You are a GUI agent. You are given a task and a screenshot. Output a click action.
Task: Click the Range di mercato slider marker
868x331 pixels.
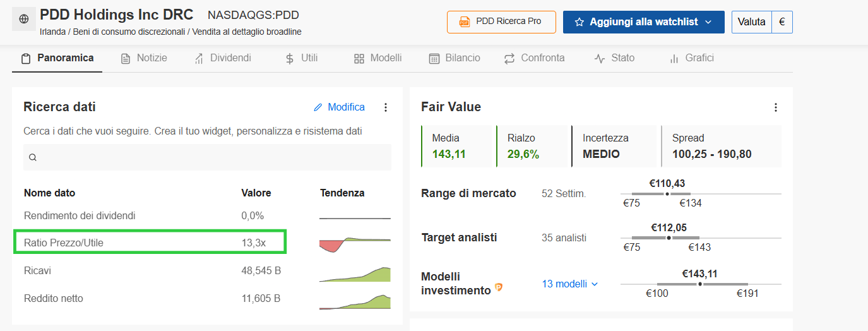(x=667, y=194)
